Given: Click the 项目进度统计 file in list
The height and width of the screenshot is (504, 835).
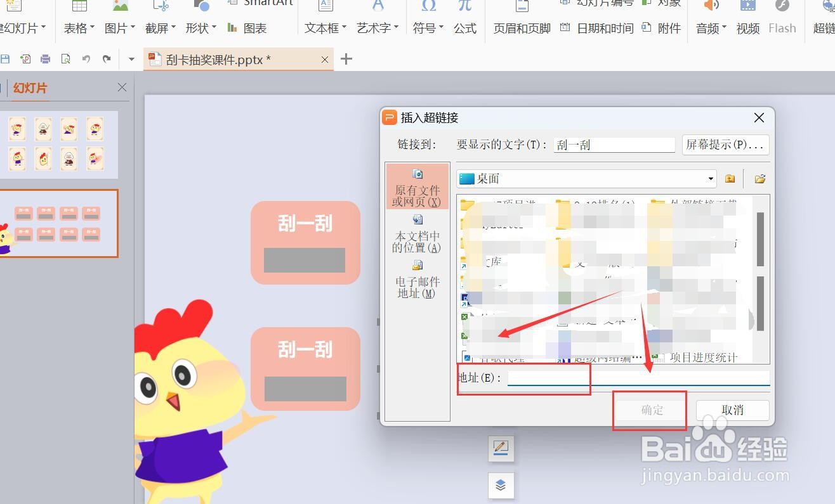Looking at the screenshot, I should (x=695, y=358).
